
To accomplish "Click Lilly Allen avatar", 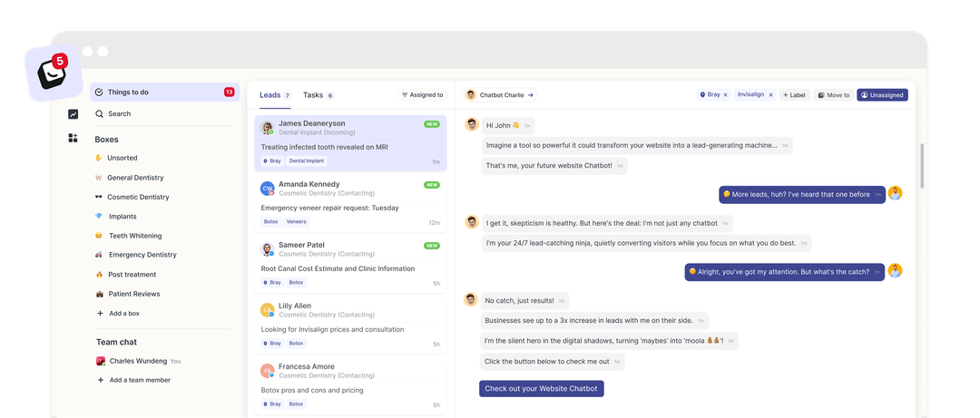I will click(x=268, y=310).
